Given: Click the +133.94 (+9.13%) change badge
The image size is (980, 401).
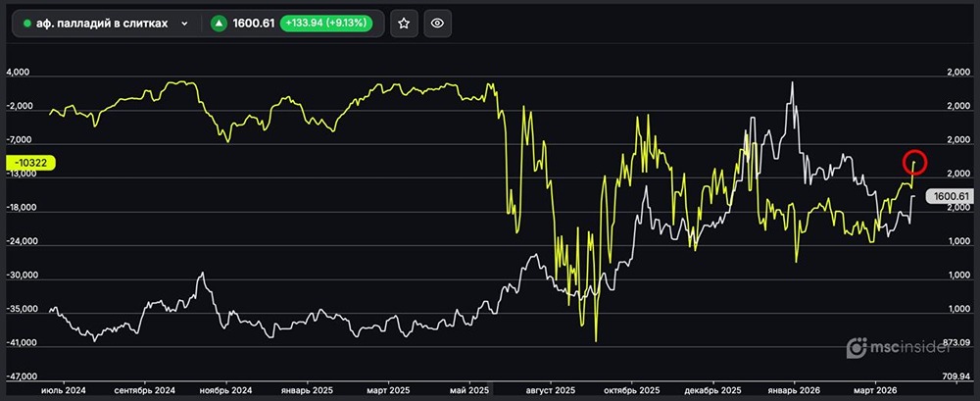Looking at the screenshot, I should coord(326,24).
